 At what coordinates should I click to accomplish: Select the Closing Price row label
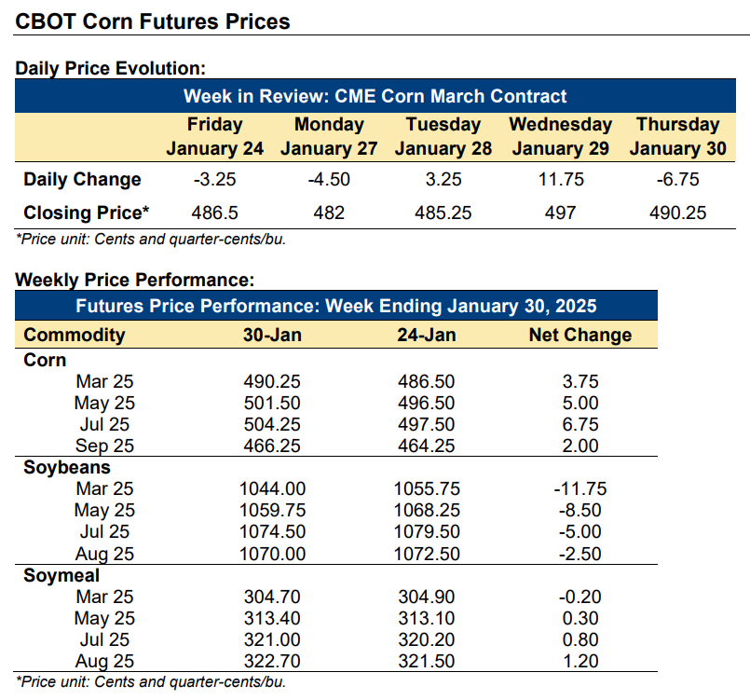coord(87,213)
